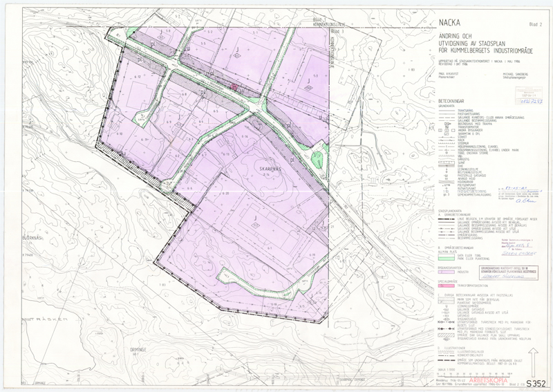Image resolution: width=553 pixels, height=392 pixels.
Task: Click the red transformer station marker on map
Action: point(234,86)
